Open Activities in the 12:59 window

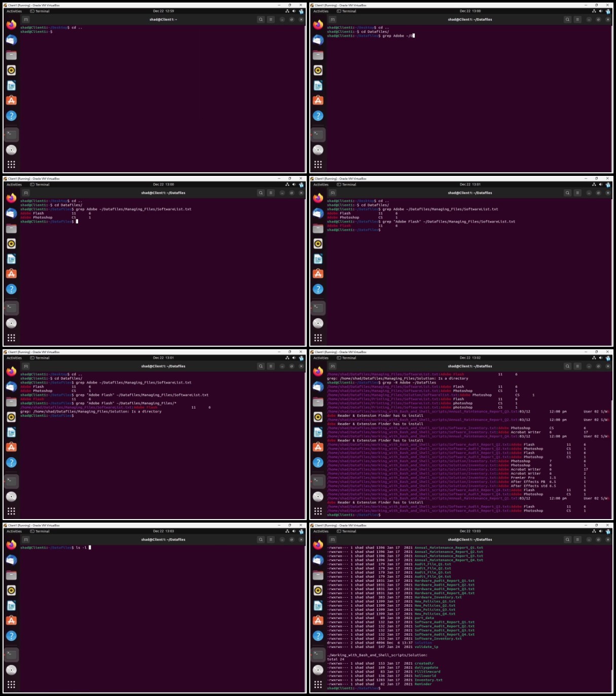point(14,11)
